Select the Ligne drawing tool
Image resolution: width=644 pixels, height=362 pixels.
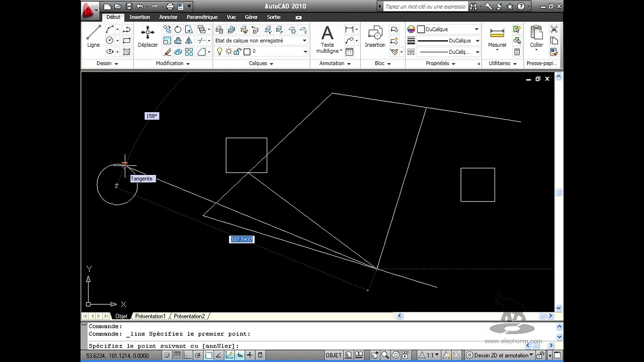[94, 36]
